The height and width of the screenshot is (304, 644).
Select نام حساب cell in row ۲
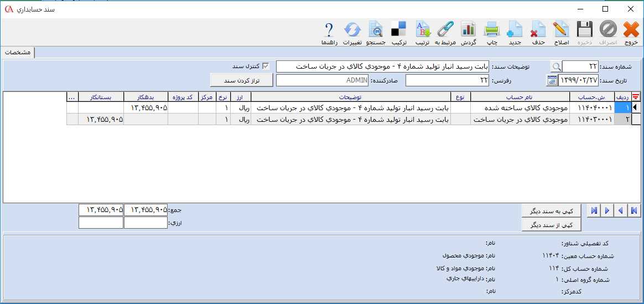point(520,119)
